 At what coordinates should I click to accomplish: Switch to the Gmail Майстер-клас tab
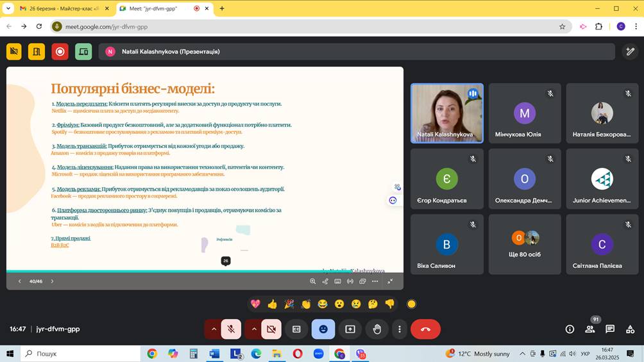59,8
